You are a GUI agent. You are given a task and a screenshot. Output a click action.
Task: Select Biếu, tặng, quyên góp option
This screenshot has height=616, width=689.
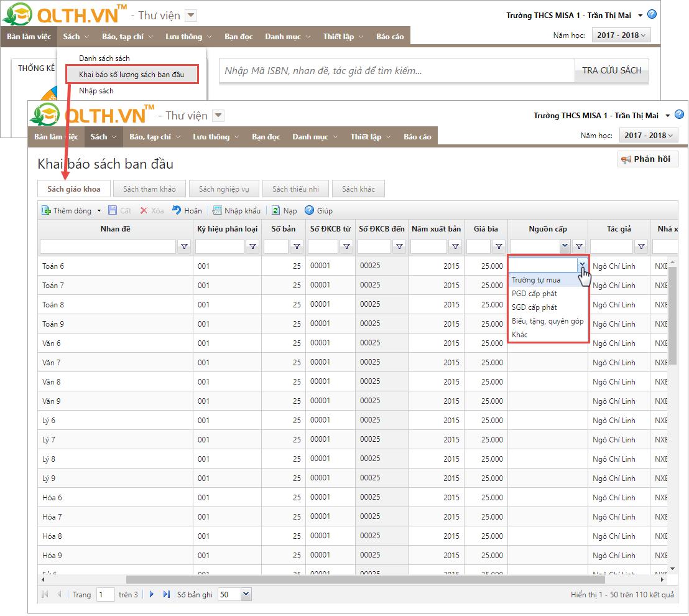[547, 321]
